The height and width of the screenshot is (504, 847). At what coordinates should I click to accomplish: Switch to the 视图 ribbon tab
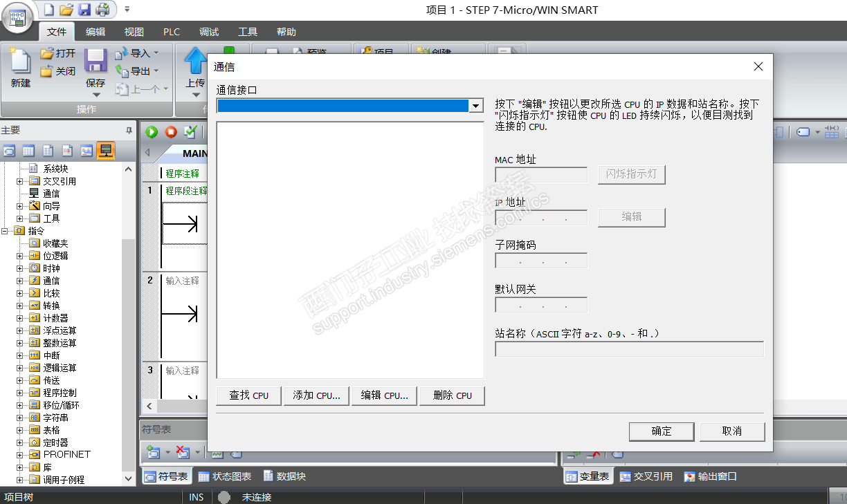click(134, 32)
